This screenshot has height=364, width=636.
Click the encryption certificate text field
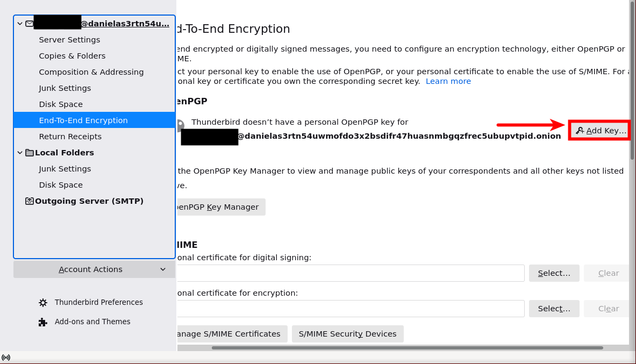349,309
